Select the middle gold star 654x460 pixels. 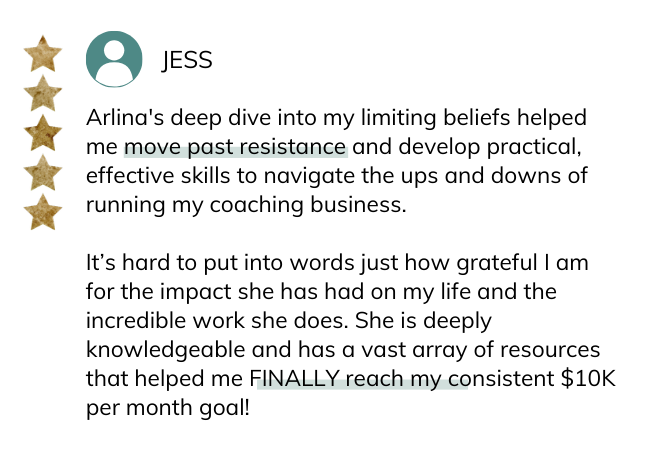[41, 132]
